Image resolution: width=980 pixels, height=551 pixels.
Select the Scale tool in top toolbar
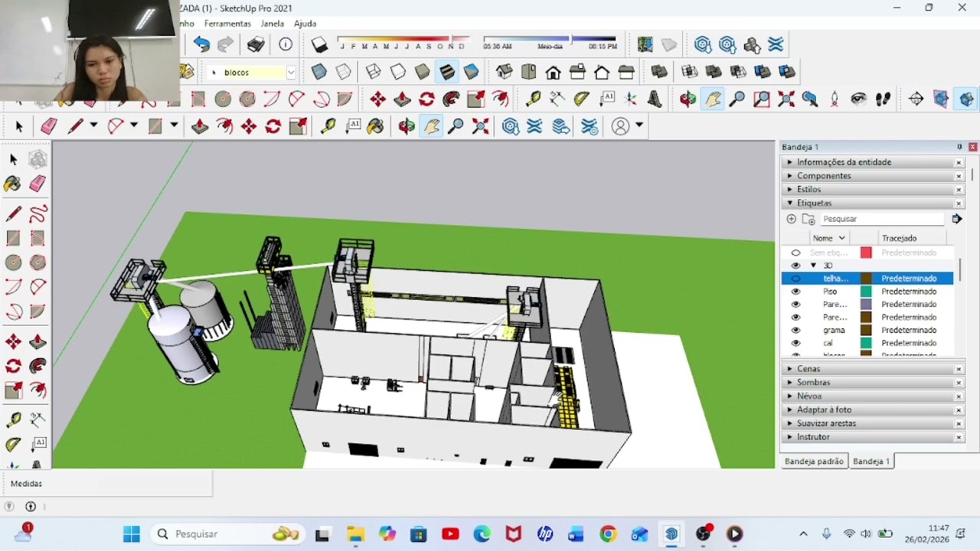pos(475,99)
